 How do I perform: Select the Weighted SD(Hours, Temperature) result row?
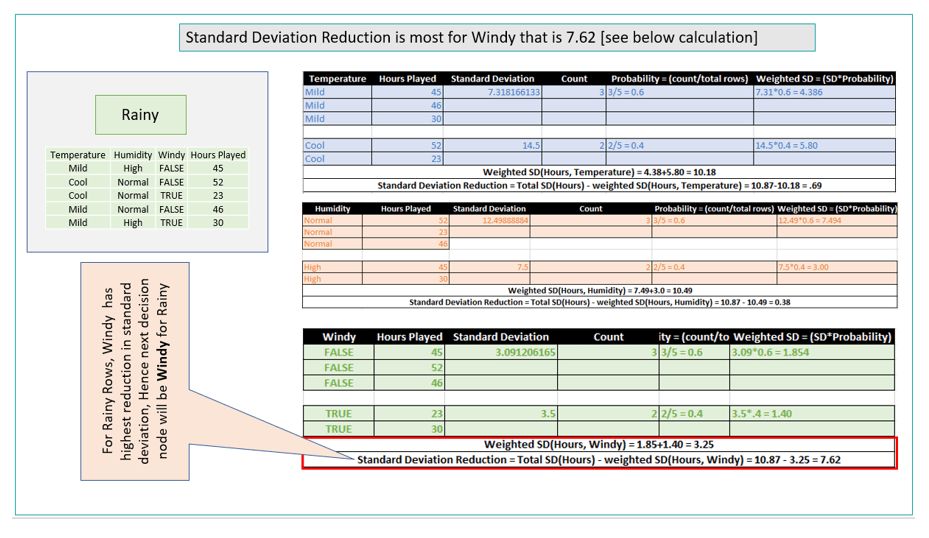[x=598, y=172]
